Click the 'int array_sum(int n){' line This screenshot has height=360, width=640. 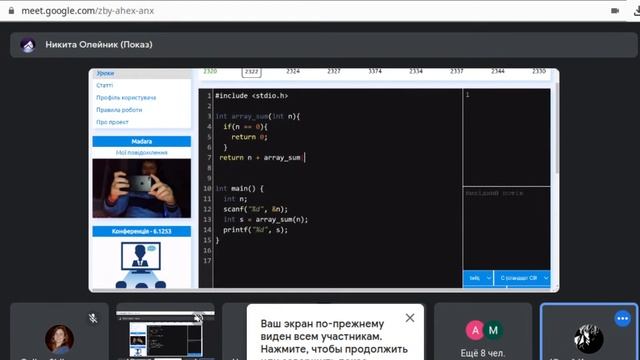(x=258, y=116)
